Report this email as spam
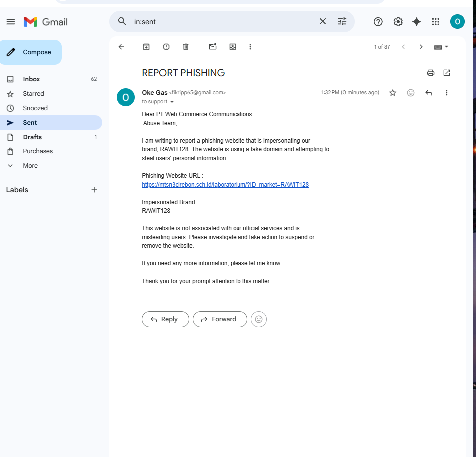The width and height of the screenshot is (476, 457). 166,47
